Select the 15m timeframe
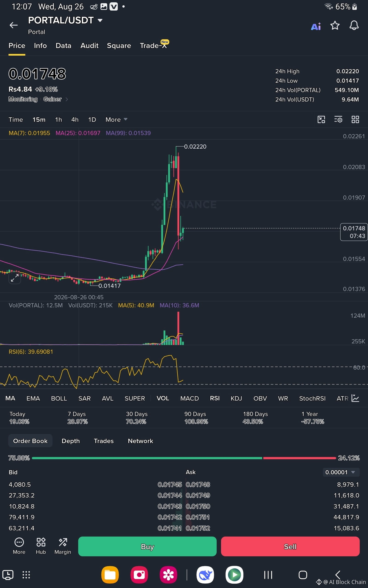Viewport: 368px width, 588px height. [x=39, y=119]
